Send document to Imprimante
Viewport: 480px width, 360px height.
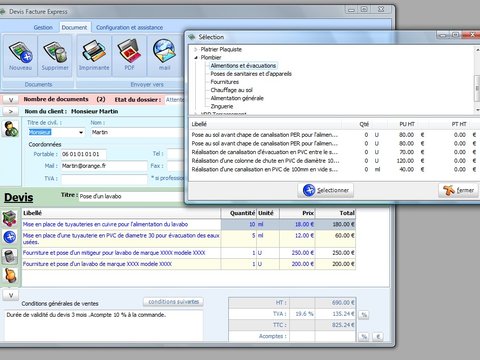[94, 56]
